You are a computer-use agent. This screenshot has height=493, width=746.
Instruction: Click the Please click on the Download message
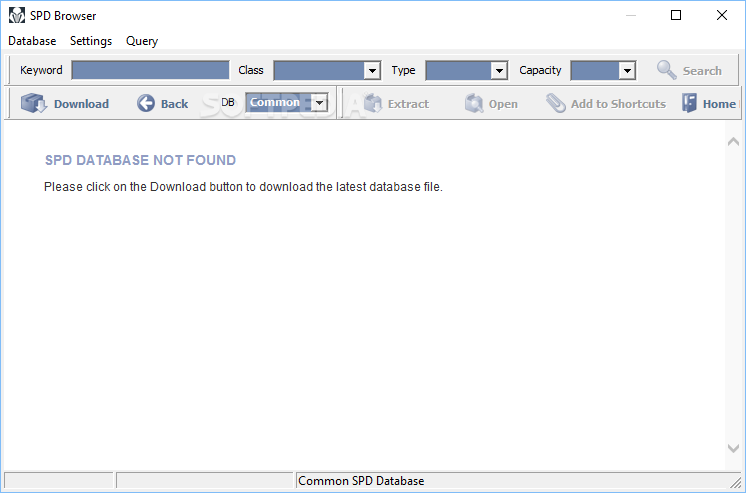coord(243,187)
